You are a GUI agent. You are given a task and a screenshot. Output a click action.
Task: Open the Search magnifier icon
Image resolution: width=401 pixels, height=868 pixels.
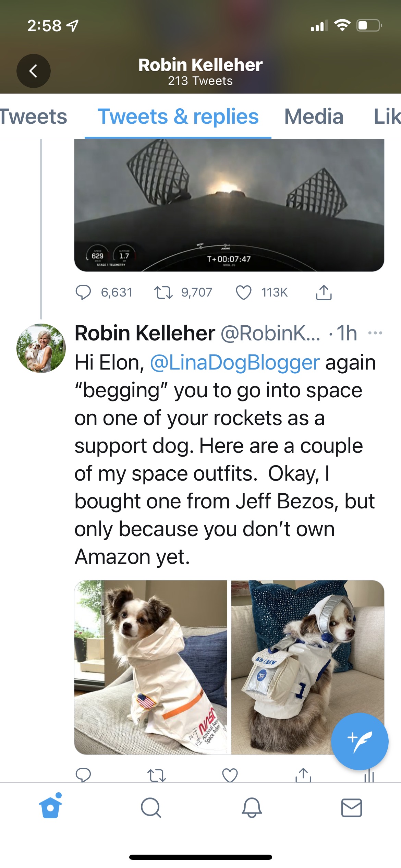151,808
